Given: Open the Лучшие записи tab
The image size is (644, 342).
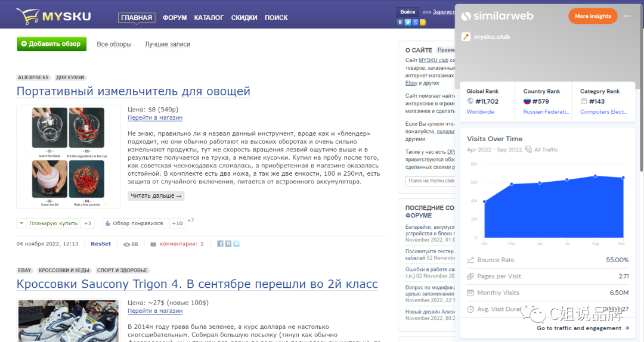Looking at the screenshot, I should (x=168, y=44).
